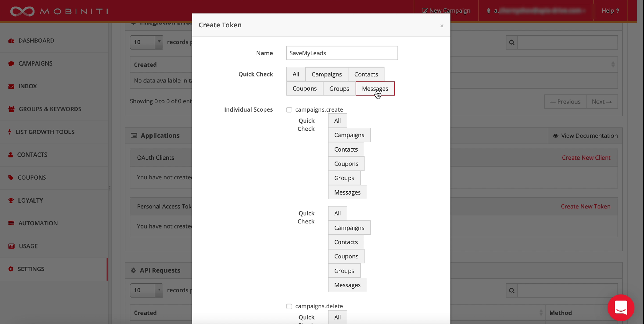Click the Next pagination button

(x=602, y=102)
